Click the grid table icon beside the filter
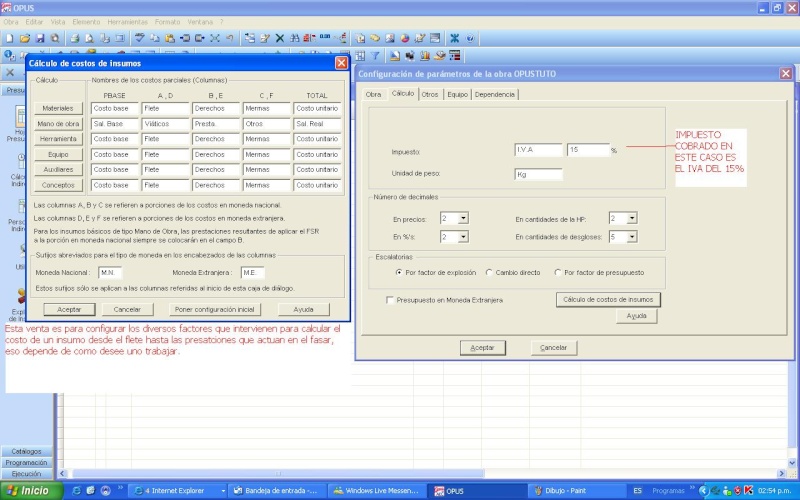The image size is (800, 500). click(x=360, y=56)
